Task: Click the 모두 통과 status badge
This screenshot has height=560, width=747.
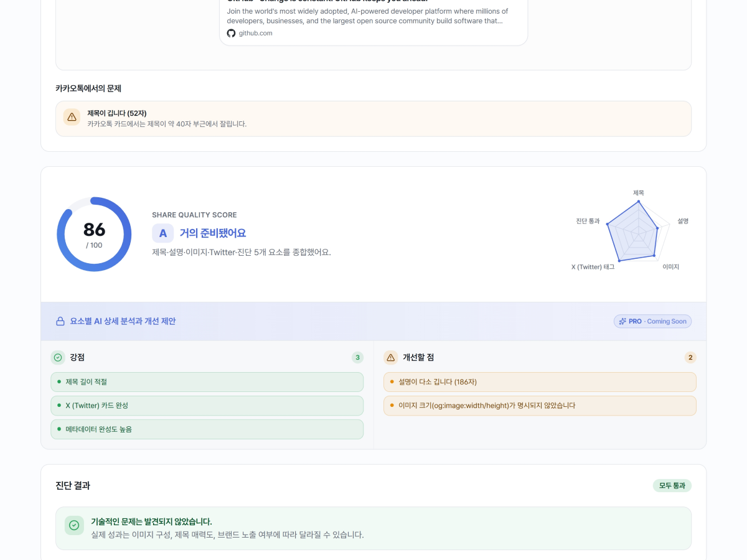Action: (672, 486)
